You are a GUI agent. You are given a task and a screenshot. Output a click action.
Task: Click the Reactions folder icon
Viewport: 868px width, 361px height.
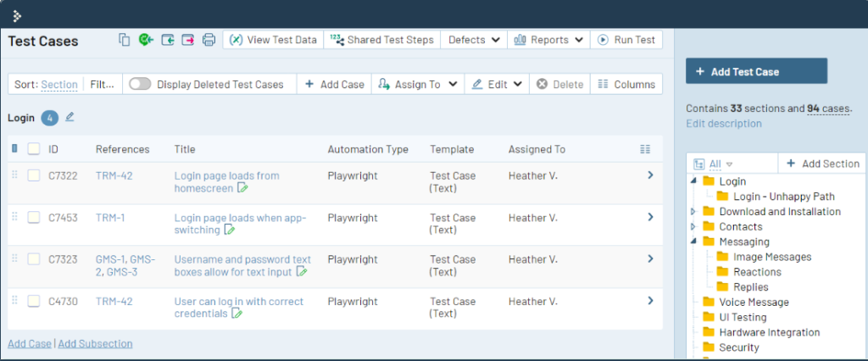coord(722,272)
